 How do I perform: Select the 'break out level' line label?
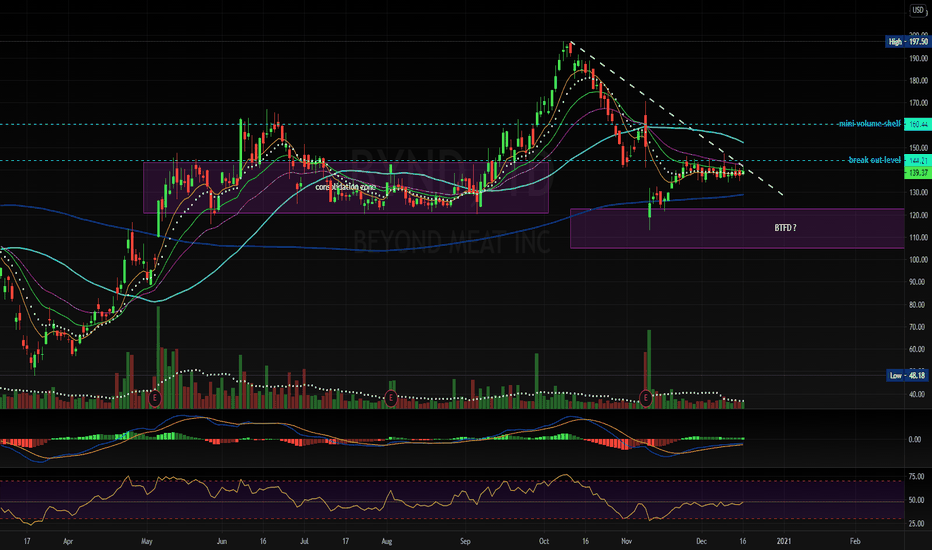click(x=874, y=160)
